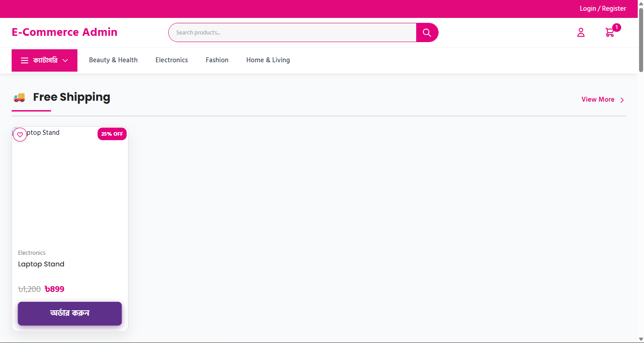The height and width of the screenshot is (343, 644).
Task: Go to the Fashion category
Action: (217, 60)
